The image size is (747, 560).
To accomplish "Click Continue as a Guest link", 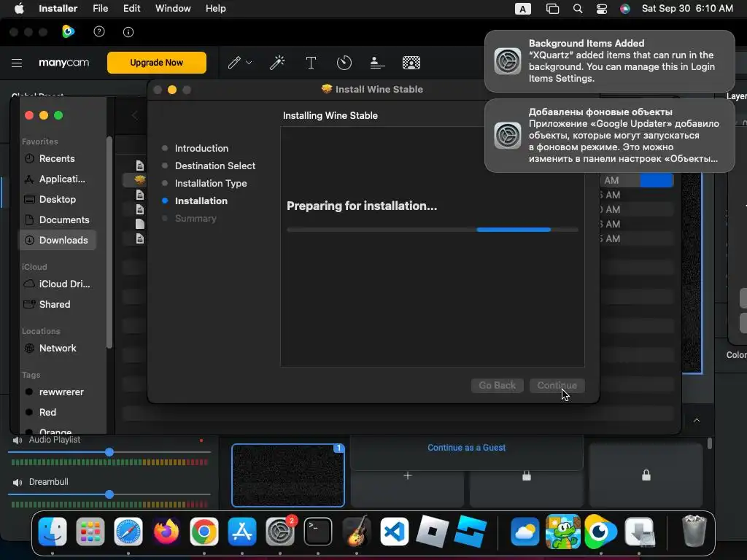I will (x=466, y=448).
